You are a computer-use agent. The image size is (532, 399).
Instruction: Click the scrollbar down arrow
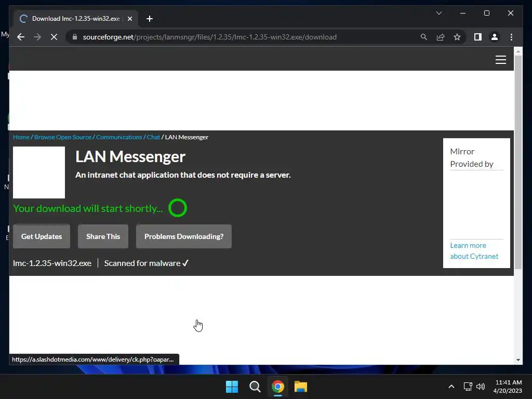point(518,360)
